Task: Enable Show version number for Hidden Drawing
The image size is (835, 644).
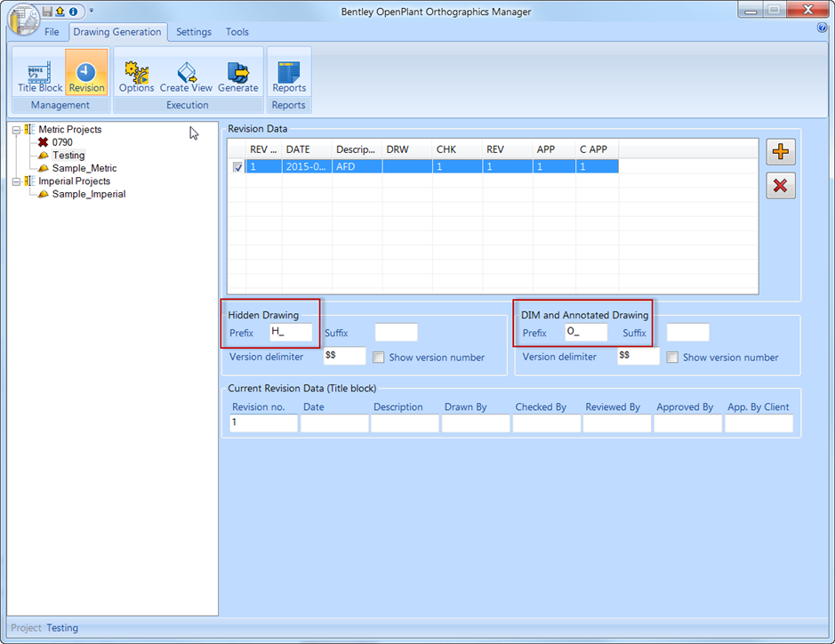Action: point(379,358)
